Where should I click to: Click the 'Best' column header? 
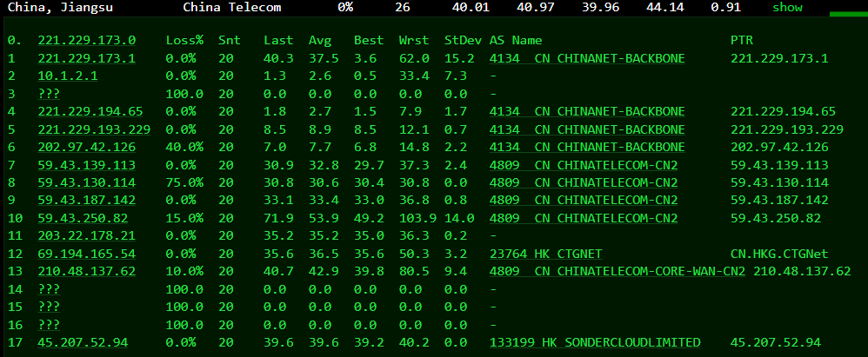point(369,40)
